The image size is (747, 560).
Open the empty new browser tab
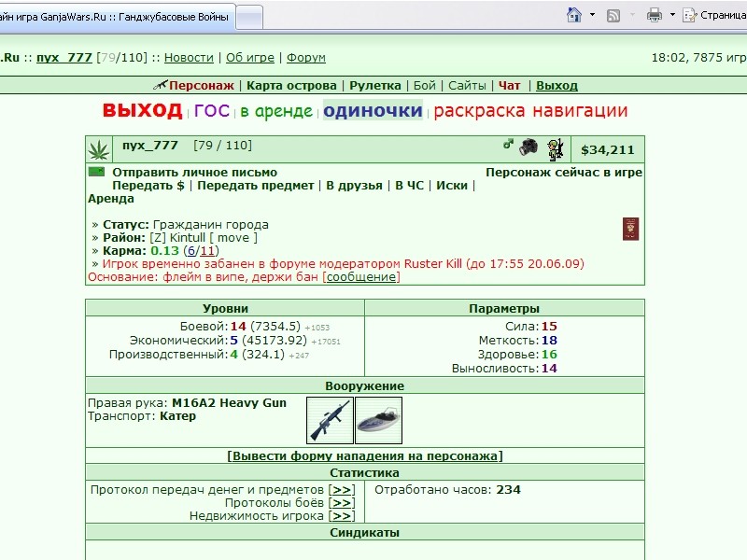249,18
